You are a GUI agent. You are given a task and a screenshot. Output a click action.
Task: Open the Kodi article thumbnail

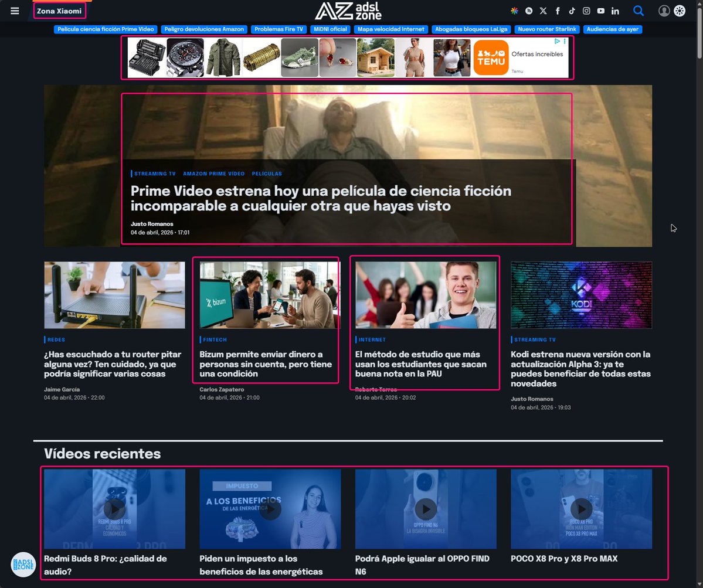click(581, 295)
